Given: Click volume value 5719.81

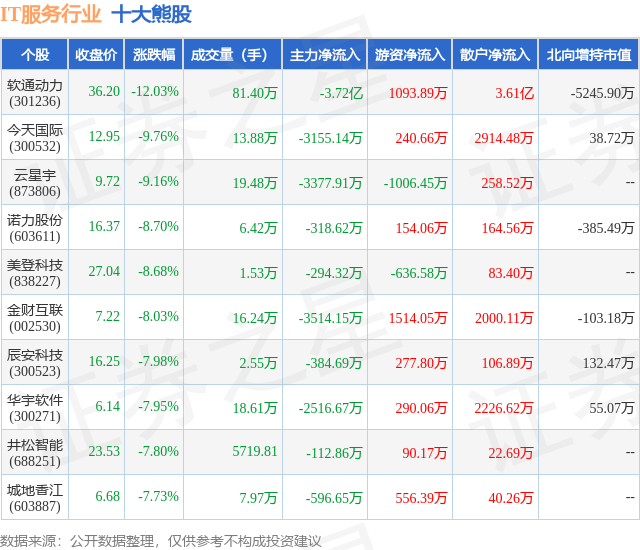Looking at the screenshot, I should tap(255, 451).
